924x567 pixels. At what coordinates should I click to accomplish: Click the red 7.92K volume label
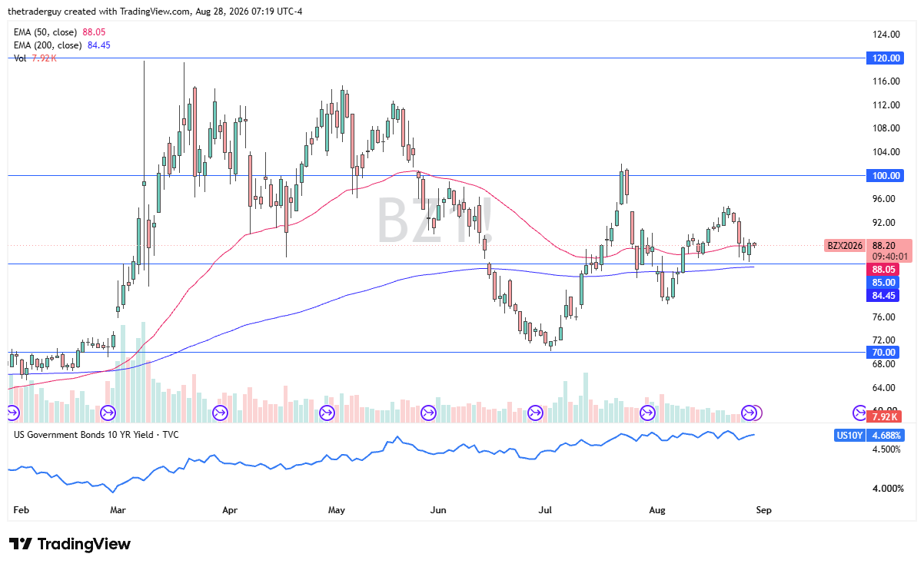[883, 416]
